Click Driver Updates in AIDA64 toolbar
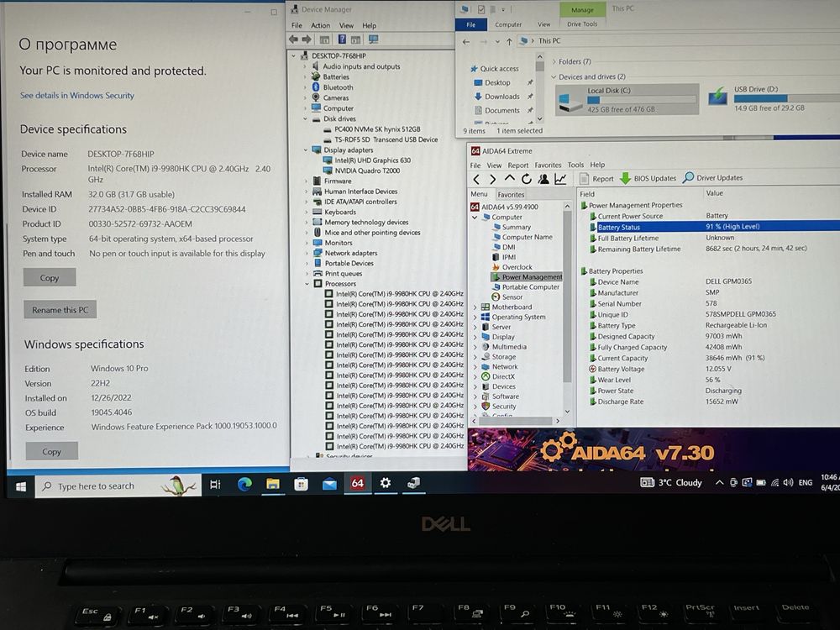840x630 pixels. pyautogui.click(x=712, y=177)
